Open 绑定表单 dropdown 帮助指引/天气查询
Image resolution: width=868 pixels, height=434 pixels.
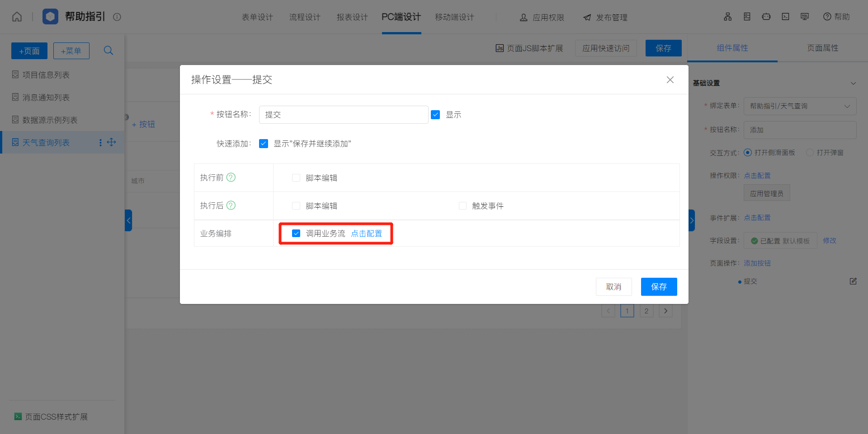[800, 106]
